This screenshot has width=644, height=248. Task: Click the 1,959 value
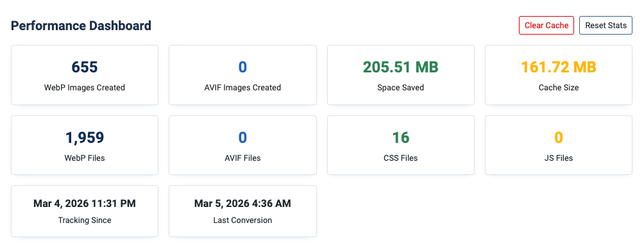point(85,138)
